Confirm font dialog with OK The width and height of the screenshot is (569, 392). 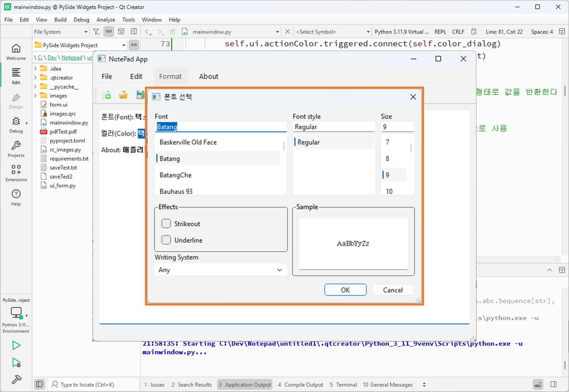coord(345,290)
